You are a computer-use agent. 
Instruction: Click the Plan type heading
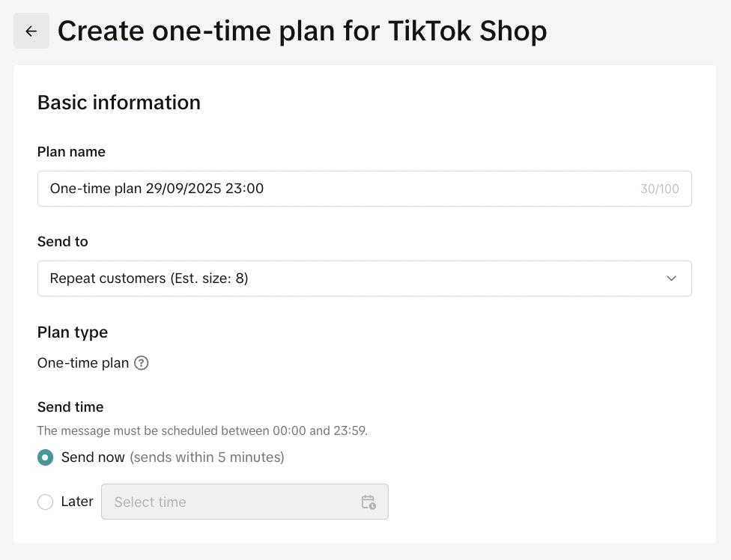click(73, 332)
